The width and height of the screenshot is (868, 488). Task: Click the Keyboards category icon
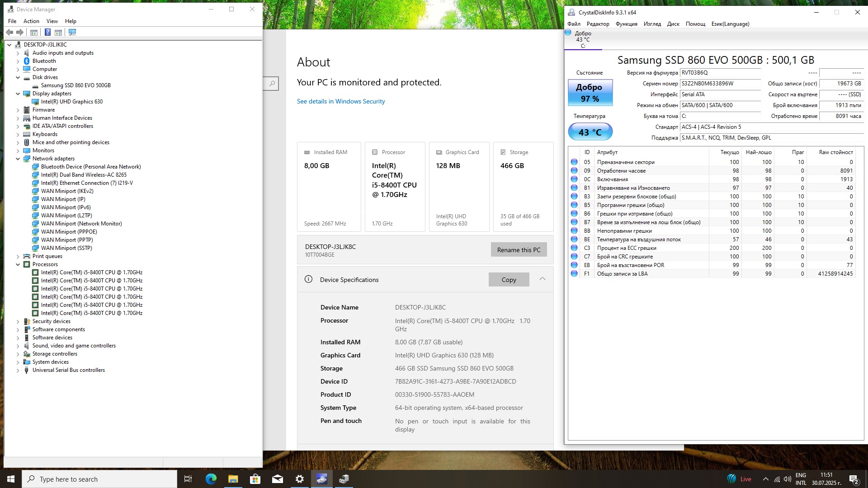coord(27,134)
